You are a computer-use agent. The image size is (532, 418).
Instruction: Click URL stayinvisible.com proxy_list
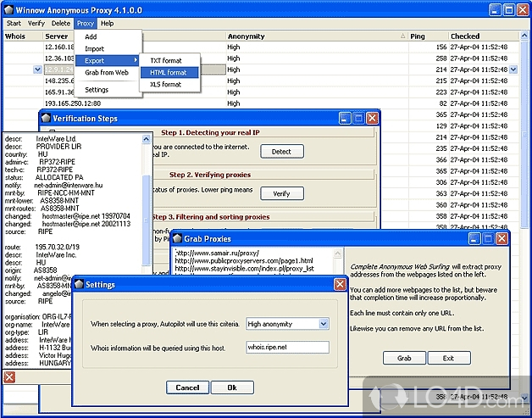click(245, 269)
